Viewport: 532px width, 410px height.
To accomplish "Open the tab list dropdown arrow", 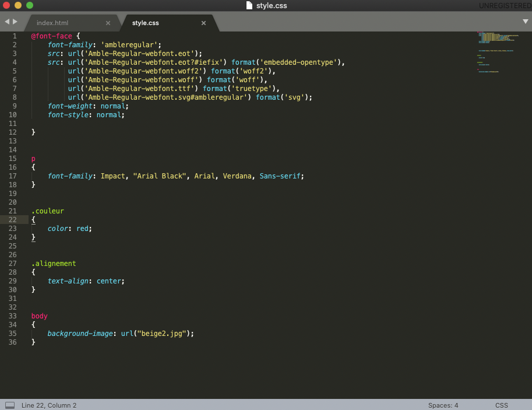I will tap(525, 21).
